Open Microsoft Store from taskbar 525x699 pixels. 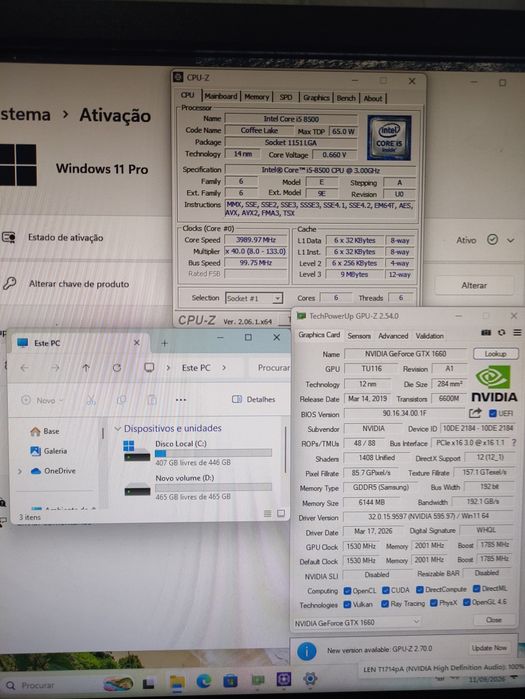230,680
